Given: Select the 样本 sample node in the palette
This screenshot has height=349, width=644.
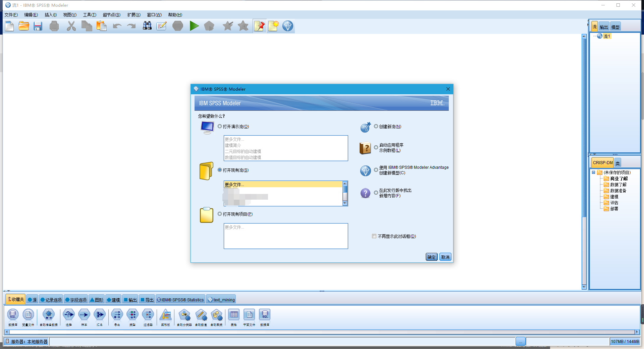Looking at the screenshot, I should click(x=84, y=317).
